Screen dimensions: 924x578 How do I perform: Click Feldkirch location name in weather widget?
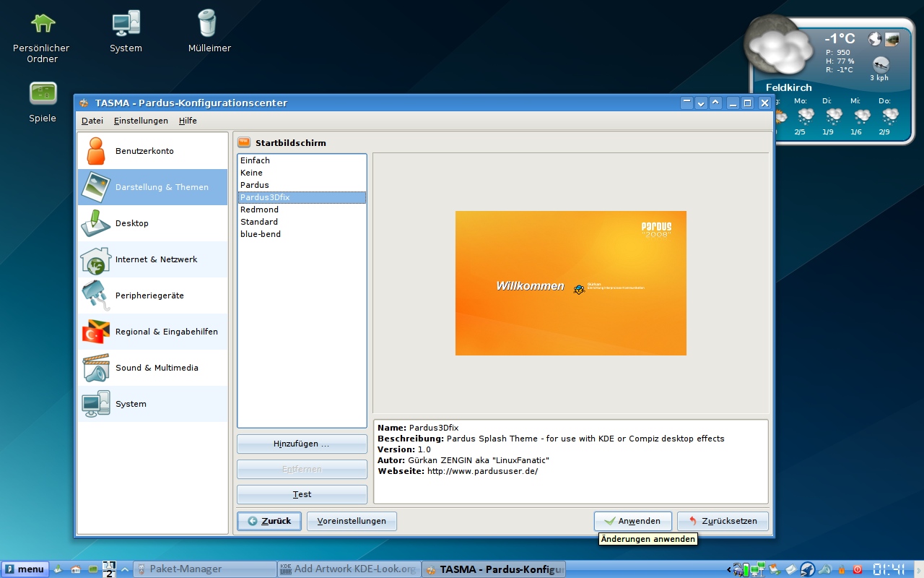click(789, 87)
